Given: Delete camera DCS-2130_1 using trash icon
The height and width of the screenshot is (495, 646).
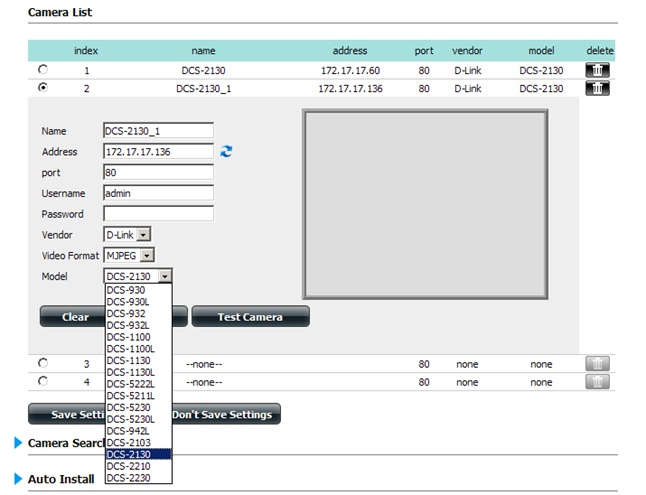Looking at the screenshot, I should [x=597, y=88].
